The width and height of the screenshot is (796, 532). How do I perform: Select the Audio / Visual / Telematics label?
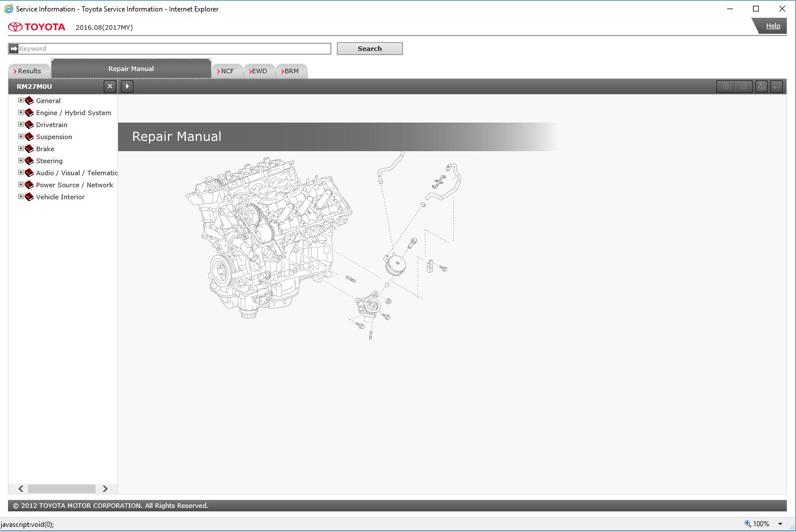pyautogui.click(x=77, y=173)
